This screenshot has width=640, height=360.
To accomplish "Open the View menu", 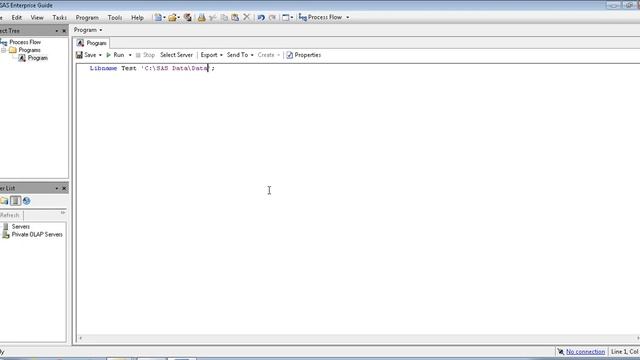I will pos(37,18).
